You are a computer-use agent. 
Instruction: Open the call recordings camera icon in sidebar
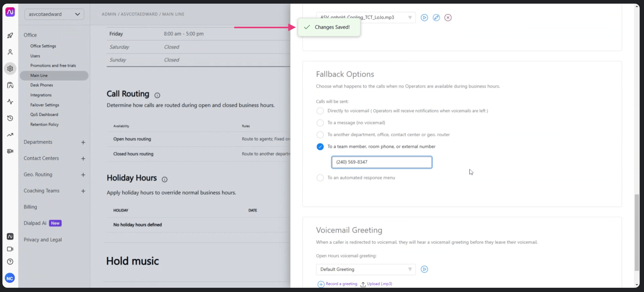click(x=10, y=151)
